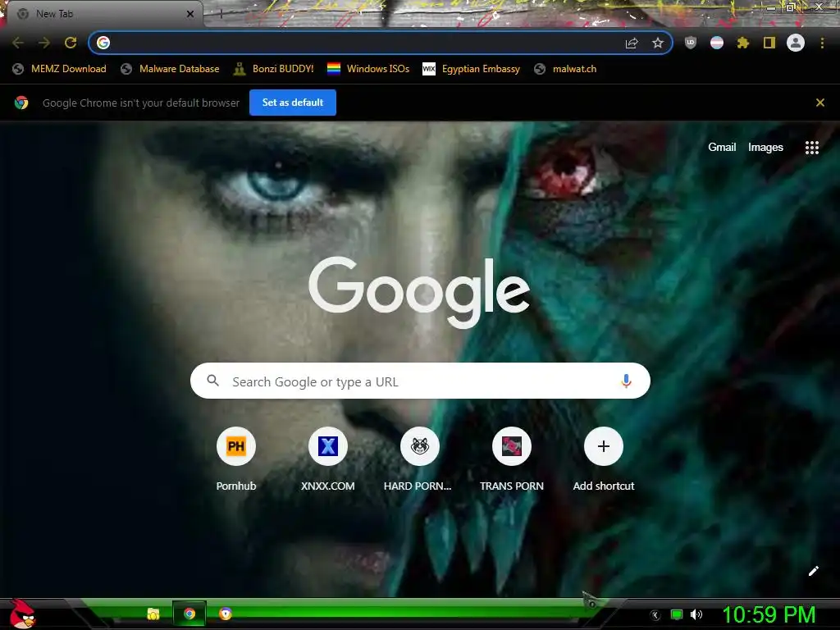840x630 pixels.
Task: Click the Google icon in the address bar
Action: 103,43
